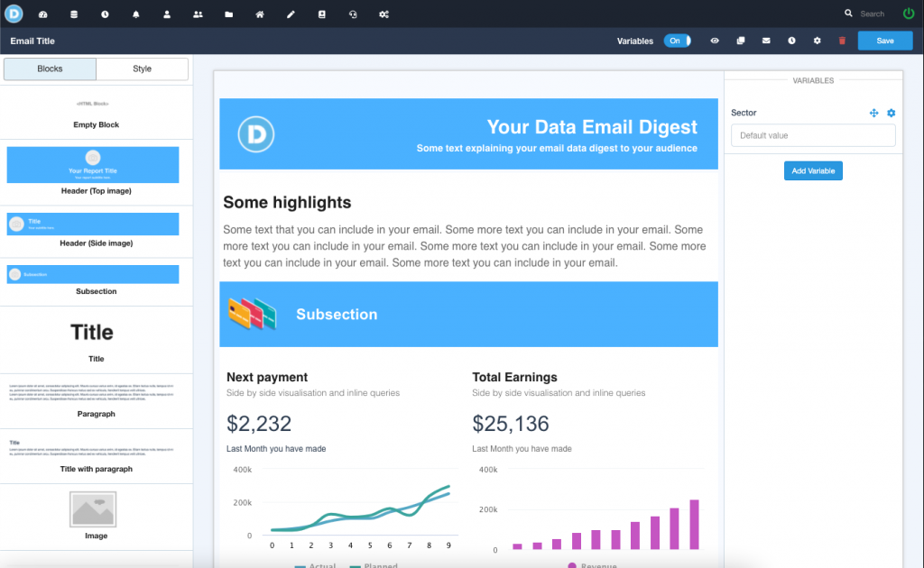Image resolution: width=924 pixels, height=568 pixels.
Task: Click the envelope send email icon
Action: [x=766, y=41]
